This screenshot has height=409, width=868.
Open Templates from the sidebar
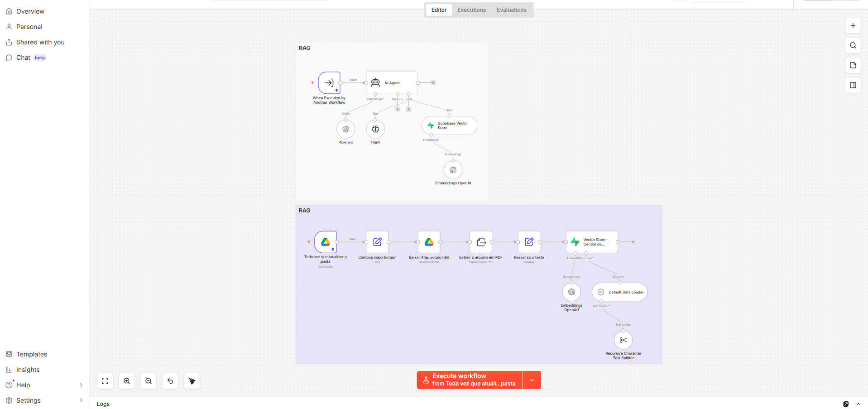coord(32,354)
